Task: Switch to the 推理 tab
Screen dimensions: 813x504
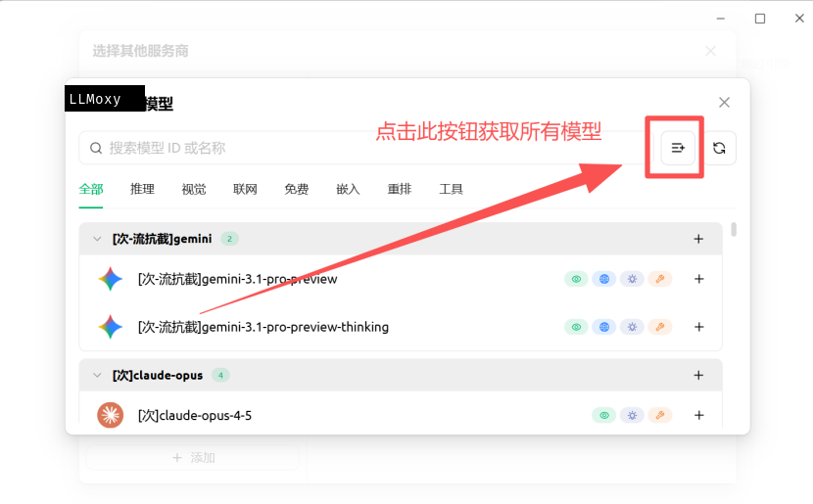Action: [142, 189]
